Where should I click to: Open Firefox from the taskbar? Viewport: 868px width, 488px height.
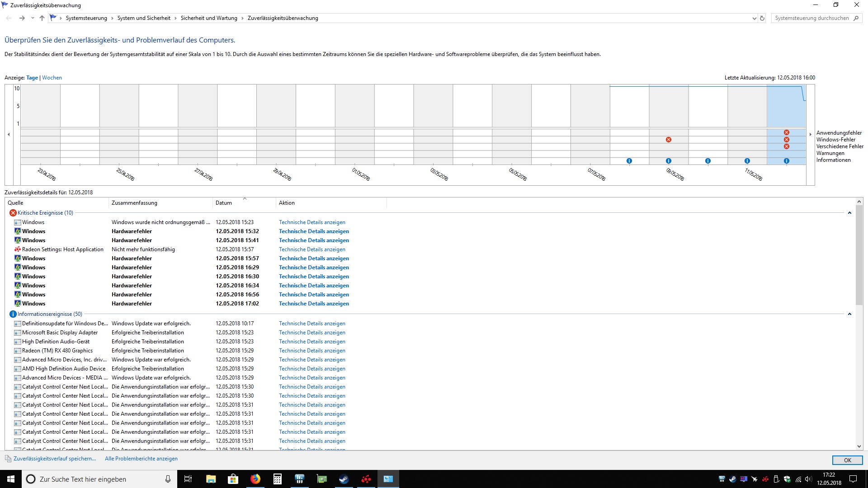point(255,479)
